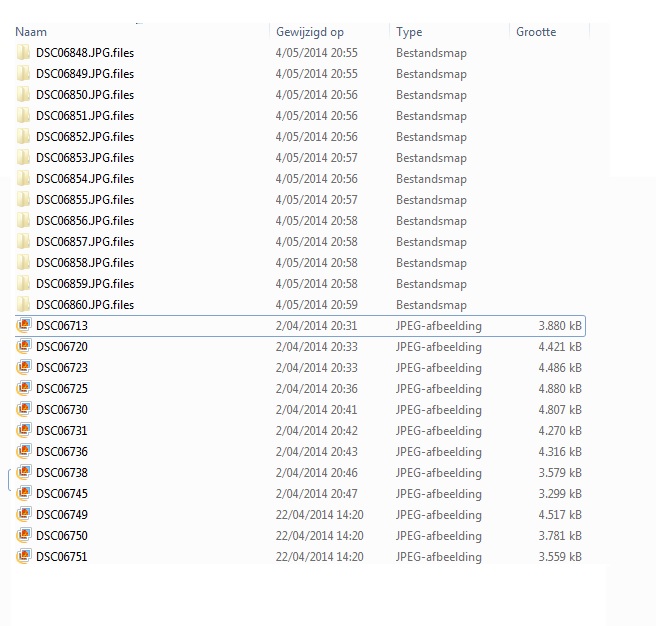Select the file name DSC06749

(x=62, y=515)
